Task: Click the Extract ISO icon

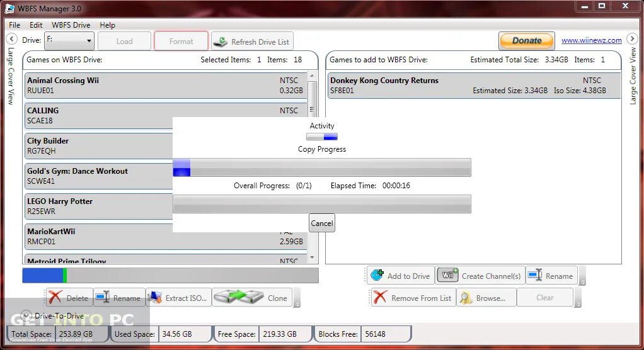Action: [x=155, y=298]
